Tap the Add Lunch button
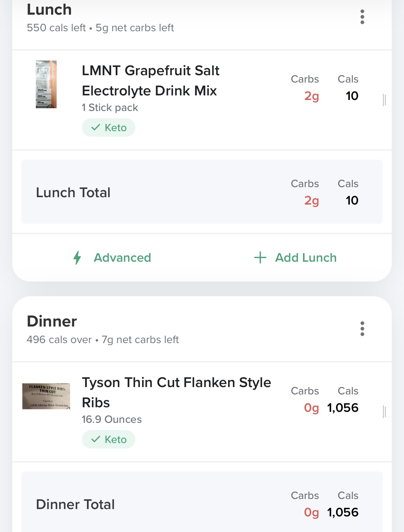The width and height of the screenshot is (404, 532). point(306,257)
